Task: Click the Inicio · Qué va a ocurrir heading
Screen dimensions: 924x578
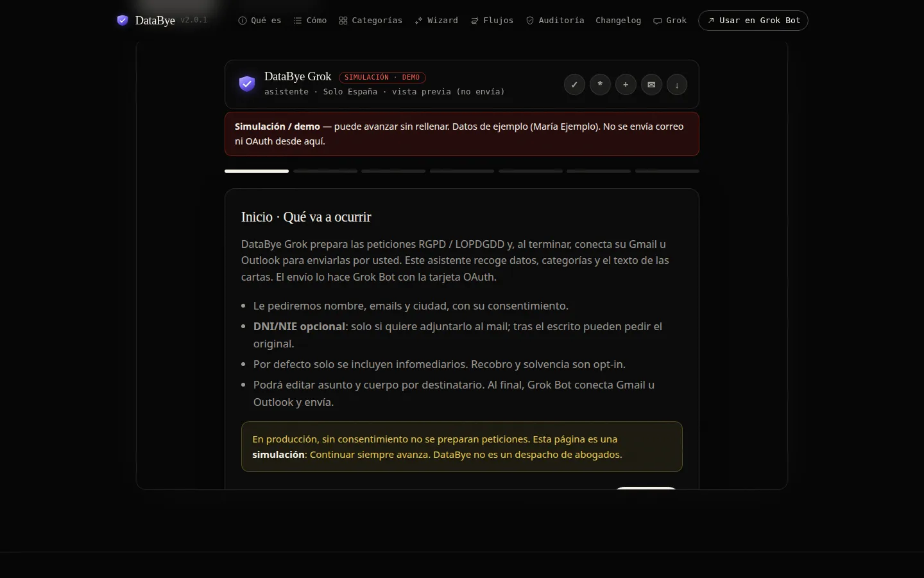Action: tap(306, 217)
